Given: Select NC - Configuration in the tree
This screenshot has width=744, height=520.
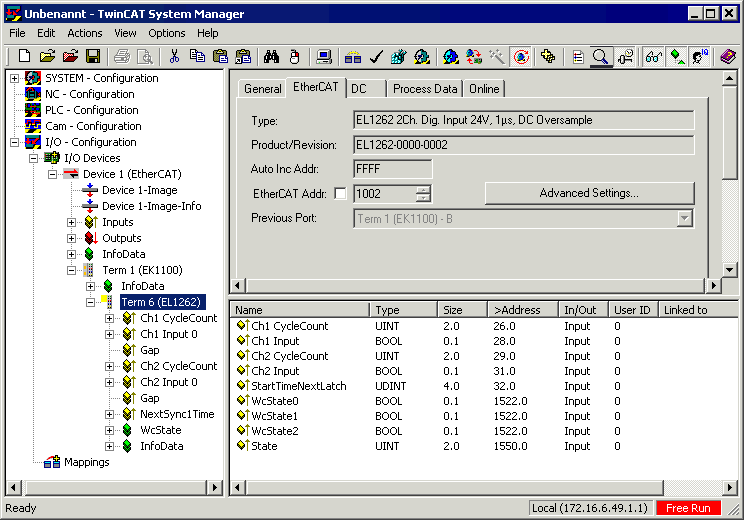Looking at the screenshot, I should (90, 94).
